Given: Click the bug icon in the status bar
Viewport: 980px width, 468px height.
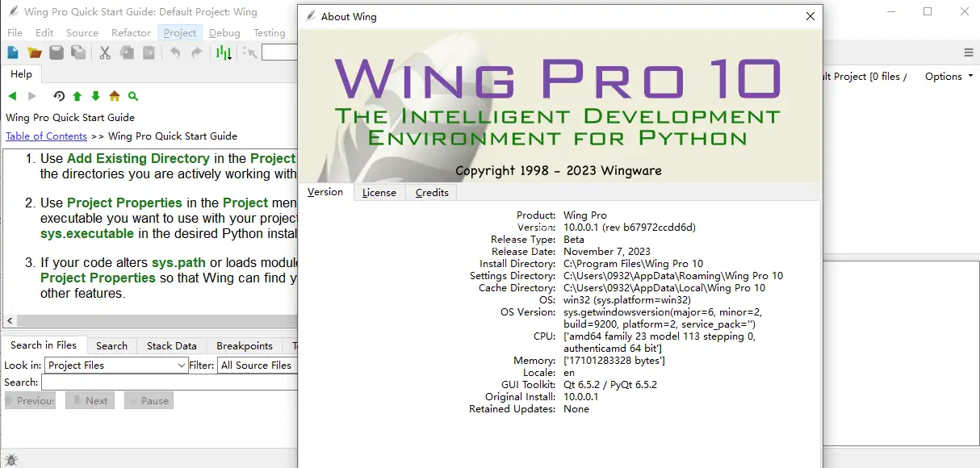Looking at the screenshot, I should click(11, 459).
